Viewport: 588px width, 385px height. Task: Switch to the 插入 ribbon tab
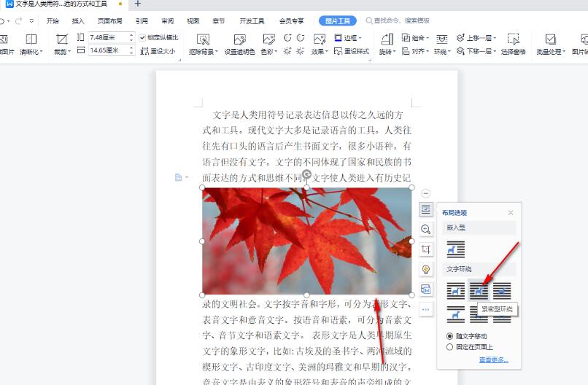pos(78,21)
